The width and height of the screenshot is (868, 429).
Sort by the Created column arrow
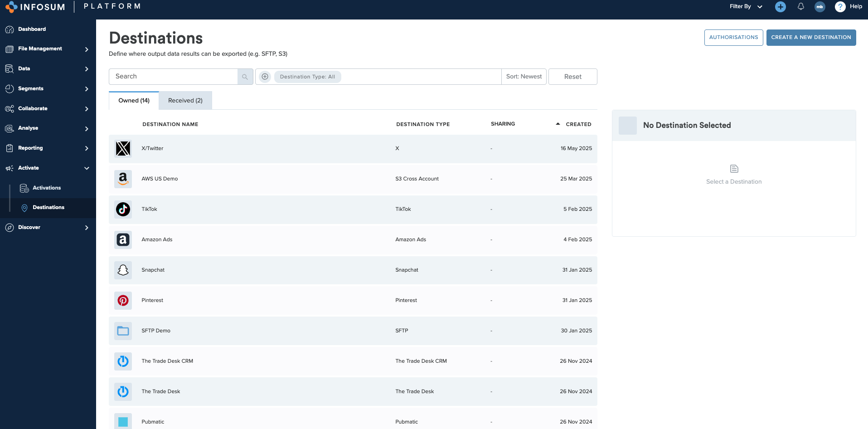558,124
